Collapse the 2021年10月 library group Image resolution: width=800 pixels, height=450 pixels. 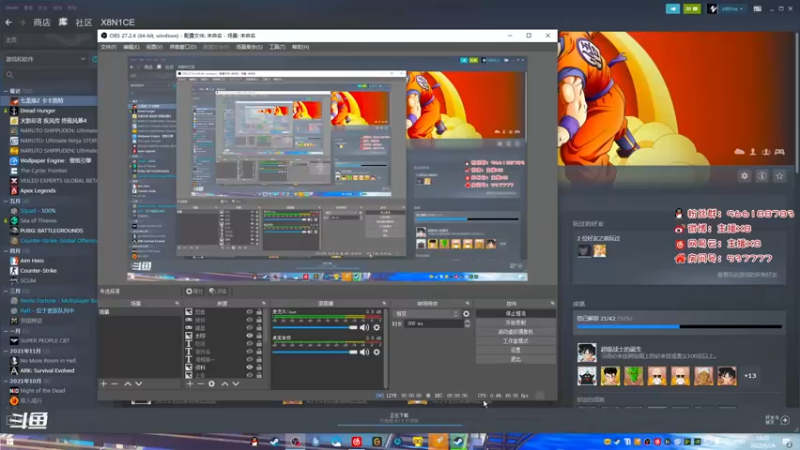pos(6,381)
